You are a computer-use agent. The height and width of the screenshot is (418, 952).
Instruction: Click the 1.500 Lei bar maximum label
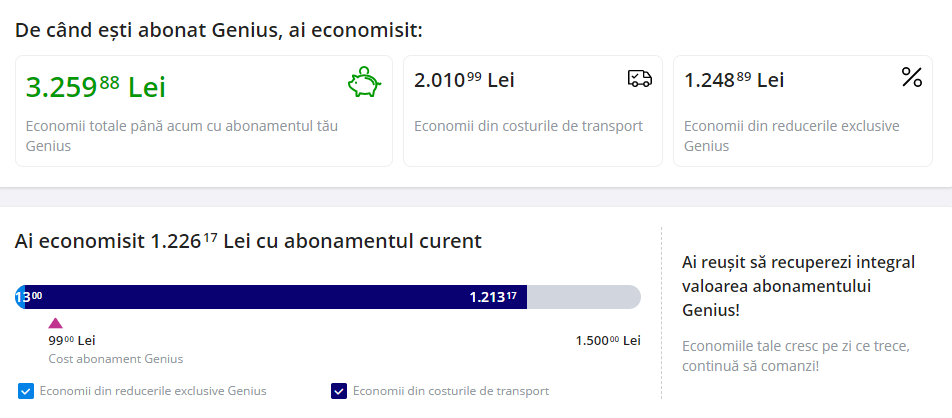(608, 341)
